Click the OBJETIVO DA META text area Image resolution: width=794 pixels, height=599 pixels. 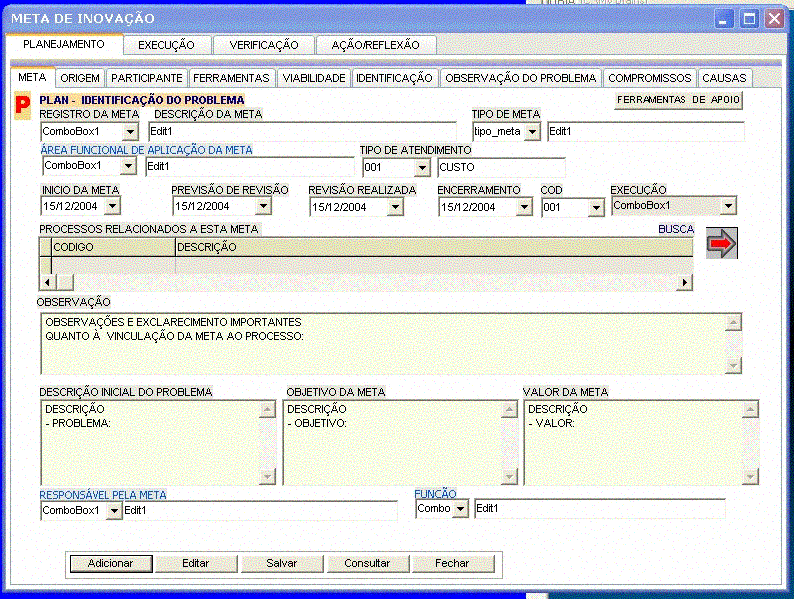pyautogui.click(x=392, y=443)
